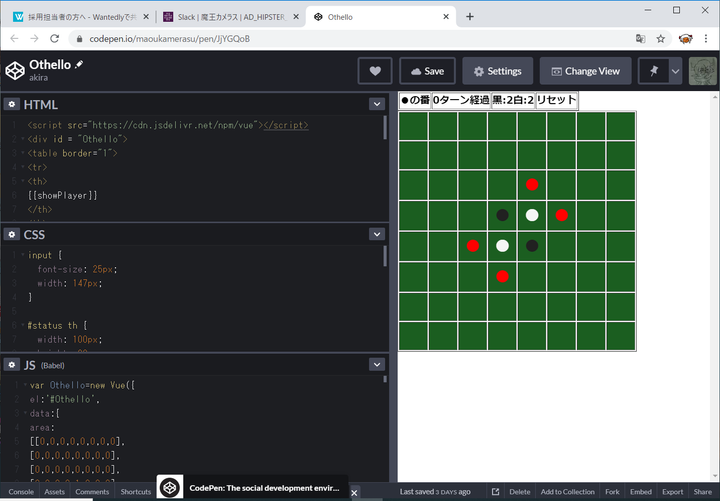
Task: Fork this pen
Action: [x=612, y=491]
